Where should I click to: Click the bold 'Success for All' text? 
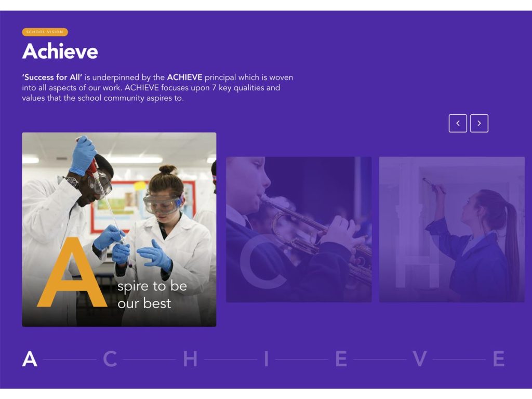(x=52, y=77)
